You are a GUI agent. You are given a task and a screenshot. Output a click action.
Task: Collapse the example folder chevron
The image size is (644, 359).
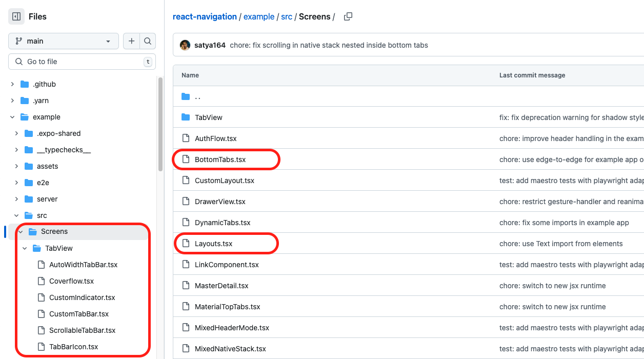tap(12, 117)
